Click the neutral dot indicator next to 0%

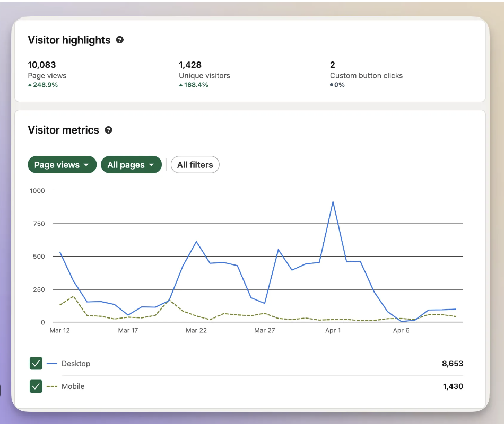point(333,84)
